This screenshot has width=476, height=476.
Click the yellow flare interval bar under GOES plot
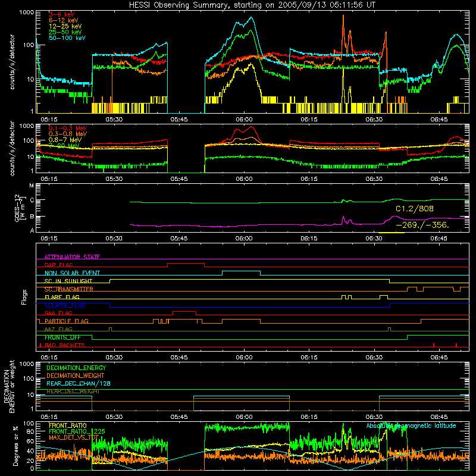click(392, 233)
